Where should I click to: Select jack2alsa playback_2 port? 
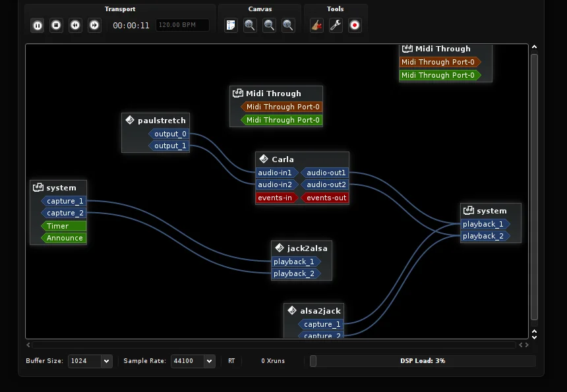tap(296, 274)
